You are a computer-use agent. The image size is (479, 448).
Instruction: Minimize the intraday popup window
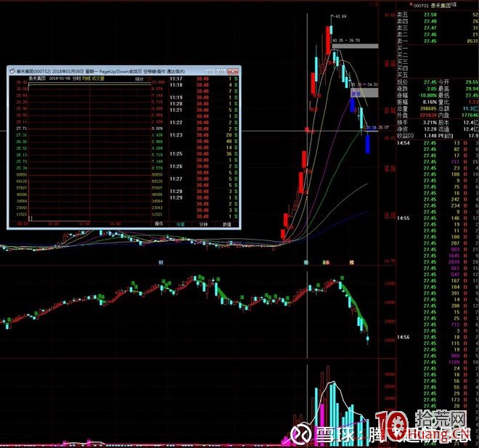click(x=210, y=71)
